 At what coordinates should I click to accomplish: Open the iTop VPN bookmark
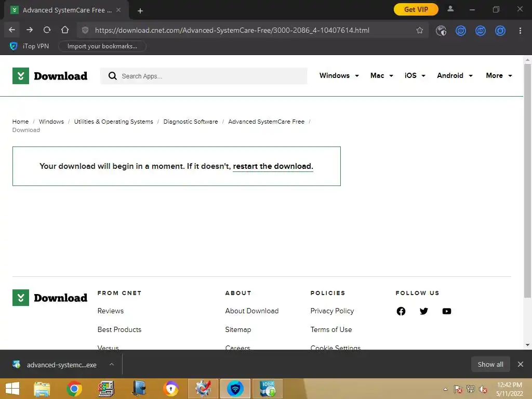29,46
